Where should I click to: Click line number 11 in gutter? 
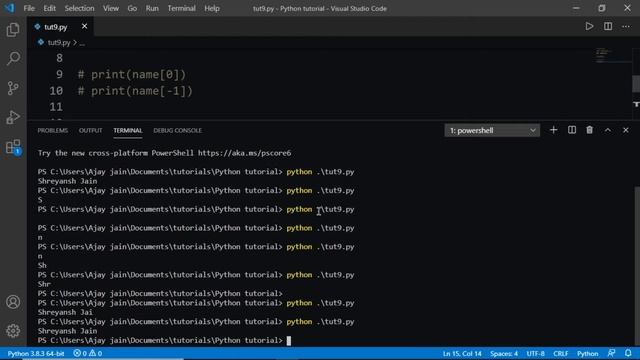coord(56,107)
